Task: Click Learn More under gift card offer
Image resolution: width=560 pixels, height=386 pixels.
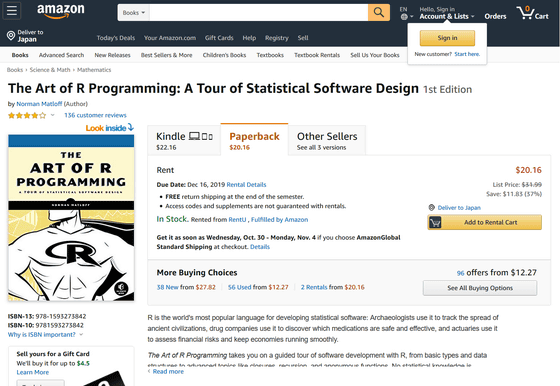Action: point(32,372)
